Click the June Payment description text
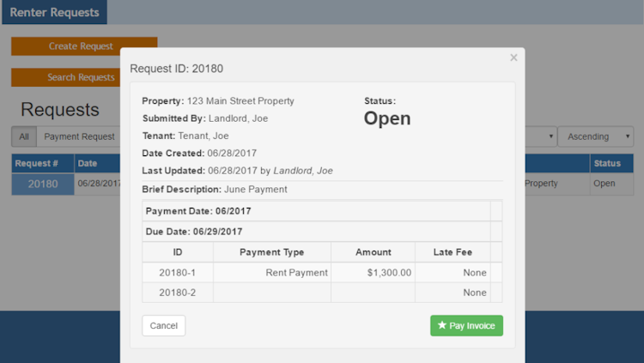644x363 pixels. 256,190
